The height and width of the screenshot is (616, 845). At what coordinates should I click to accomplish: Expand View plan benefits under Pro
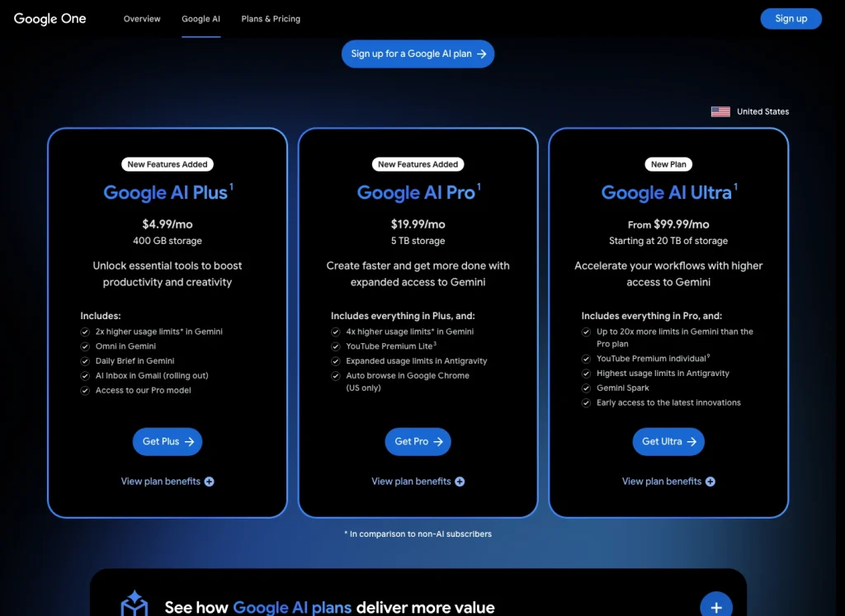click(x=418, y=482)
